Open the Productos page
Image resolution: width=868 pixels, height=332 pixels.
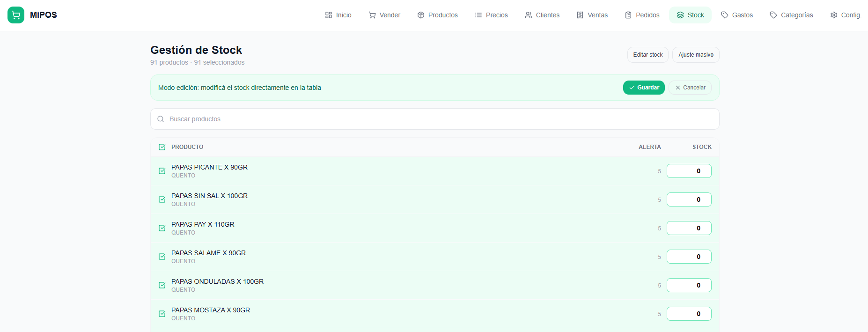(x=437, y=15)
